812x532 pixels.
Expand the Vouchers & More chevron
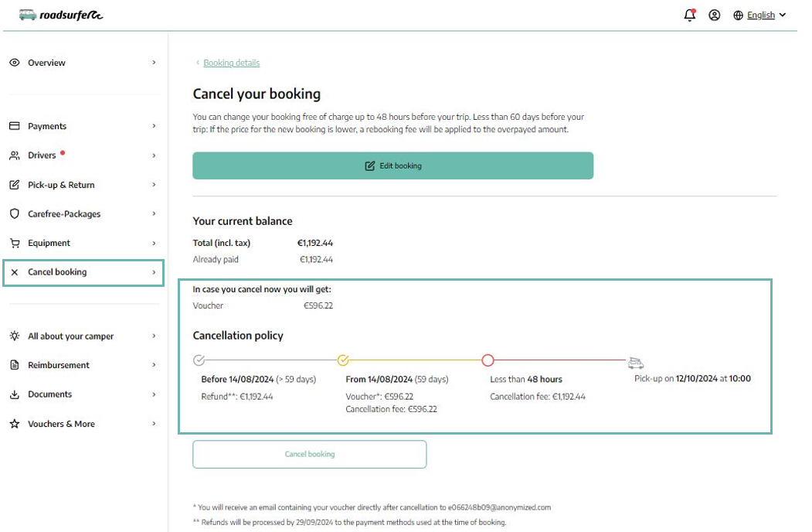[154, 424]
